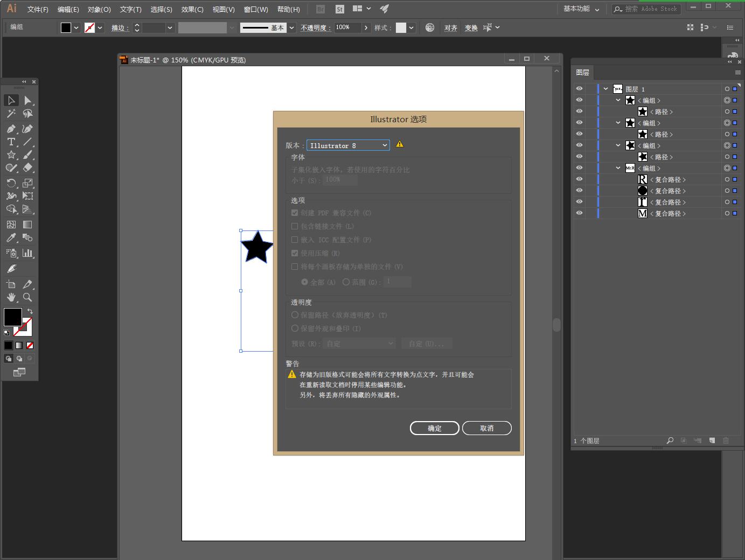
Task: Select the Lasso tool
Action: (28, 114)
